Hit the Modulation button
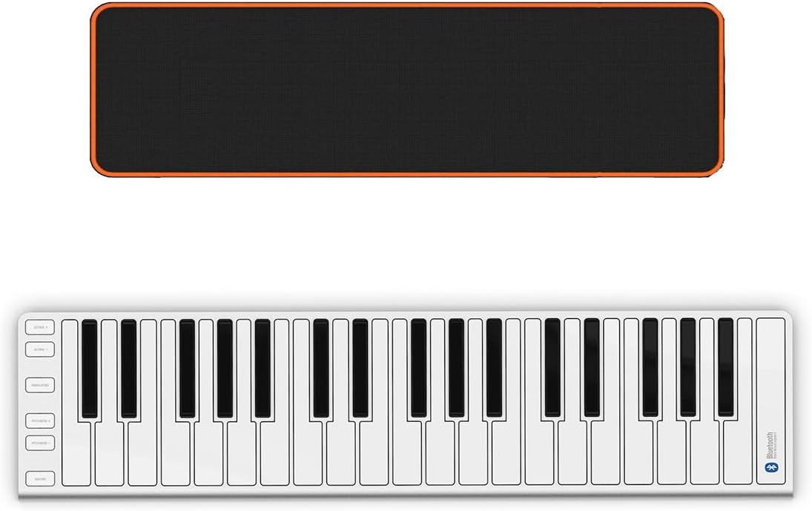This screenshot has width=812, height=511. pos(40,385)
